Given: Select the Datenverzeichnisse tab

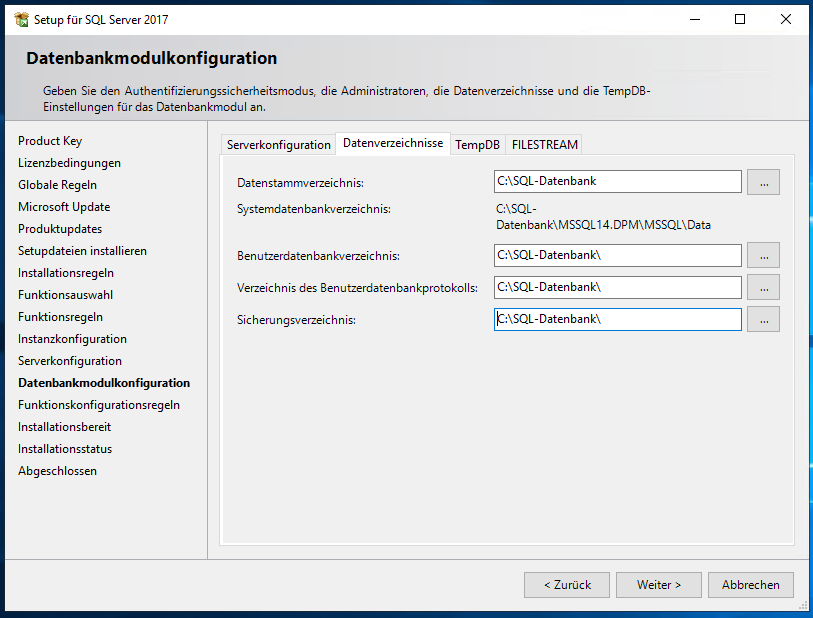Looking at the screenshot, I should [x=393, y=143].
